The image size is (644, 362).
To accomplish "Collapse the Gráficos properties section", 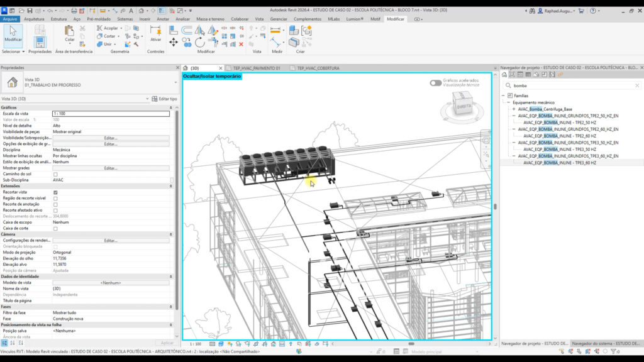I will (x=171, y=107).
